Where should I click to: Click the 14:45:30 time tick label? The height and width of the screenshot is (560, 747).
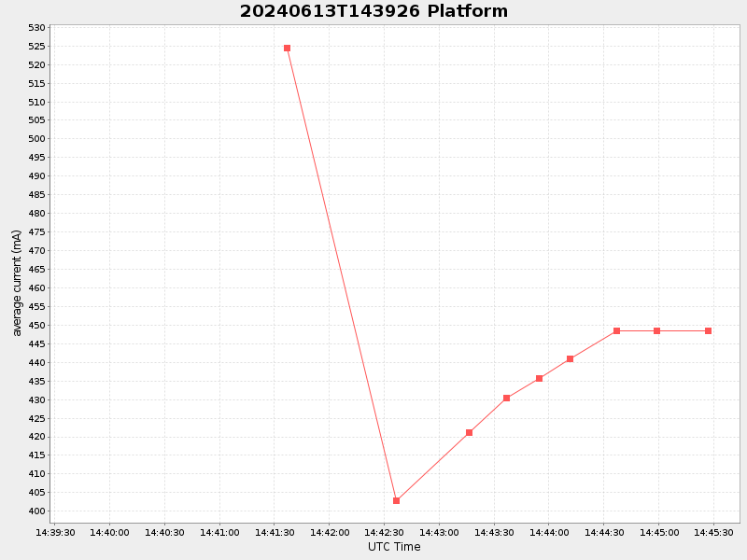[713, 532]
